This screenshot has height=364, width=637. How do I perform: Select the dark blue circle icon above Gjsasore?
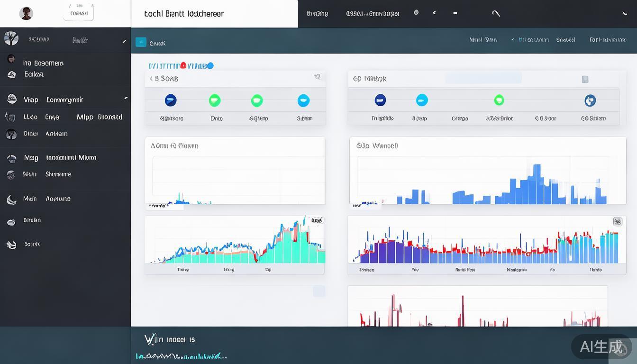[171, 100]
